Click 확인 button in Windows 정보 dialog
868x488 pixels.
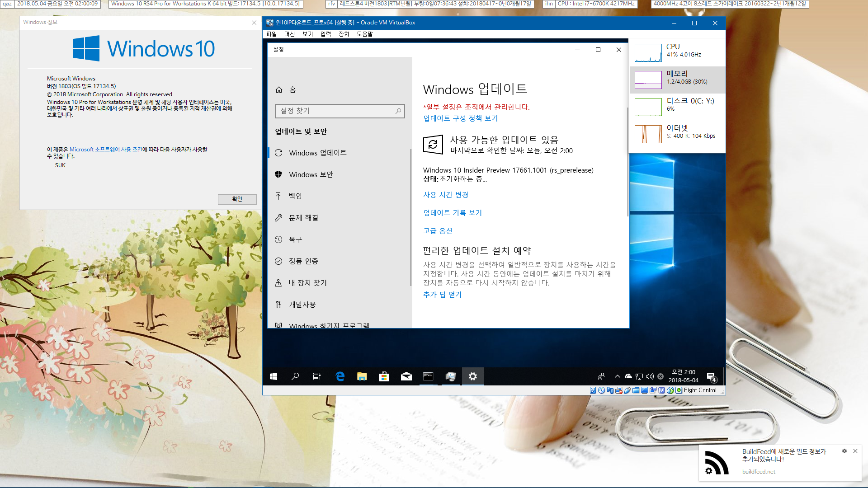point(237,199)
